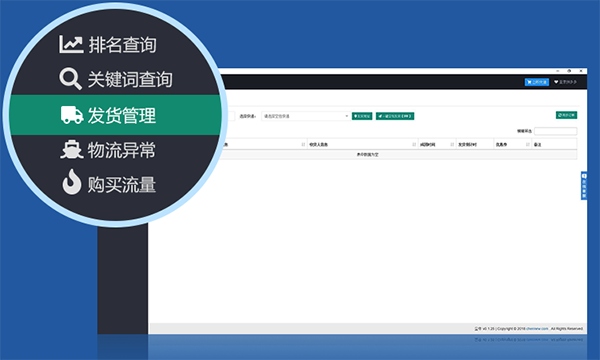
Task: Click the heart item in the top bar
Action: [565, 82]
